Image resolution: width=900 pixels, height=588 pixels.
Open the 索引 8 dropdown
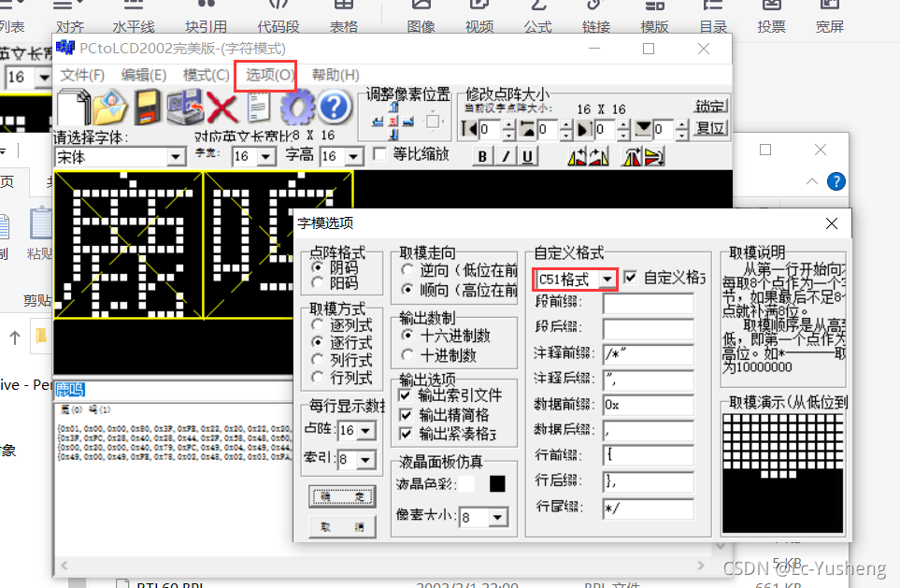pos(366,459)
